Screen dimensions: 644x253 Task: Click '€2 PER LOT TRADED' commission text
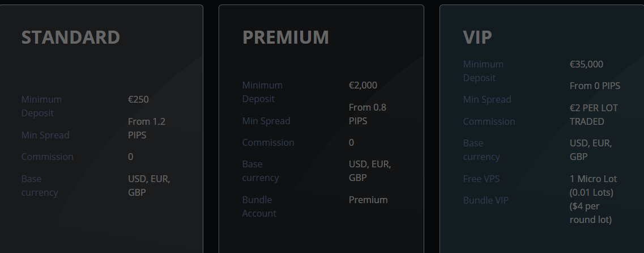click(x=594, y=115)
